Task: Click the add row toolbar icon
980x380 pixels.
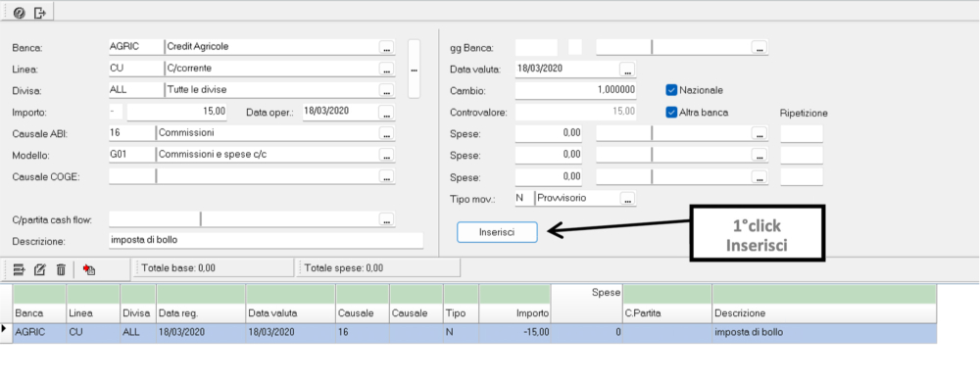Action: pos(20,269)
